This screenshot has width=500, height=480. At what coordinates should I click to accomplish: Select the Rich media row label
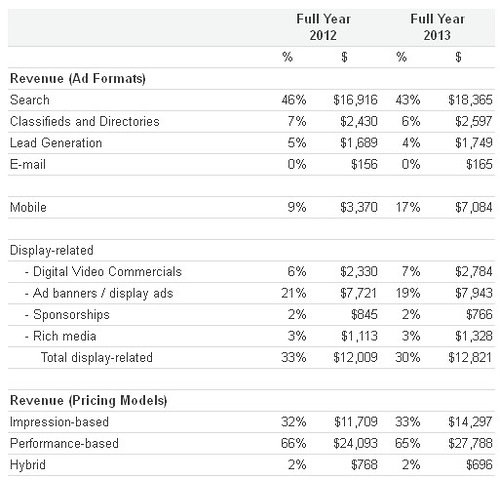(x=65, y=336)
